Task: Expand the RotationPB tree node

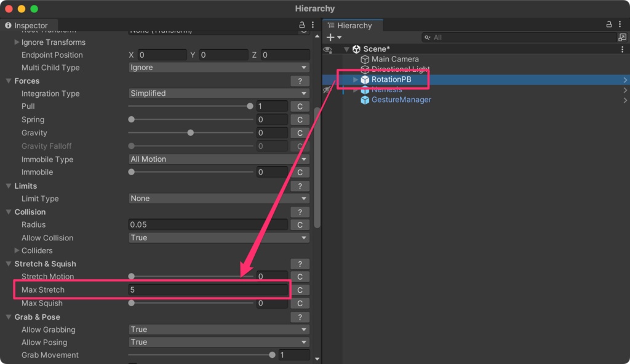Action: click(x=355, y=79)
